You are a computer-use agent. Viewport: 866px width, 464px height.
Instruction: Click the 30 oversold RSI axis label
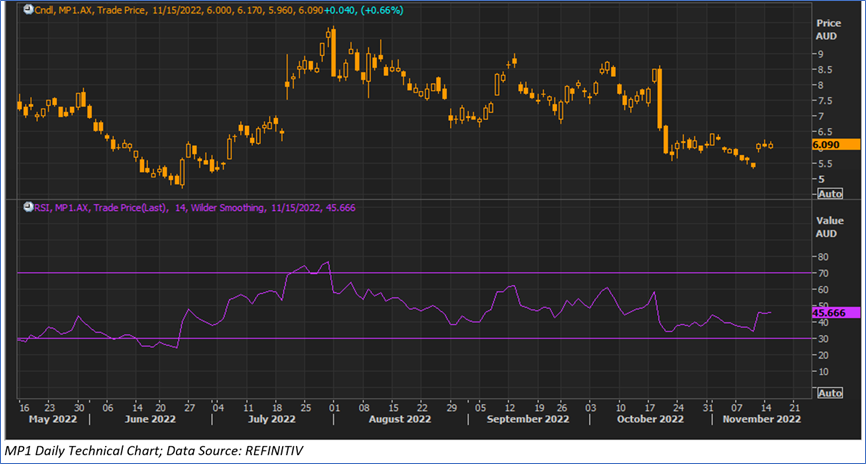pyautogui.click(x=823, y=339)
